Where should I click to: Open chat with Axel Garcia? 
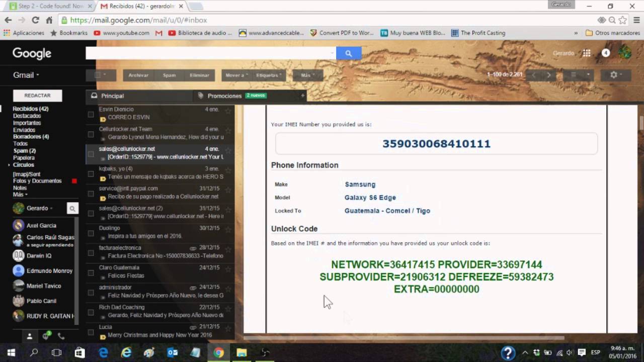click(41, 226)
